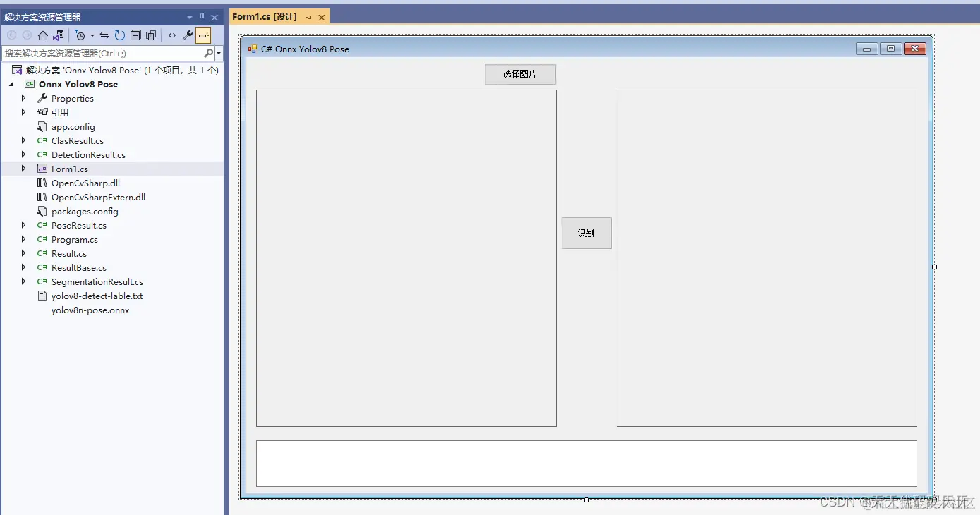Open Properties with the wrench icon
Viewport: 980px width, 515px height.
tap(188, 35)
